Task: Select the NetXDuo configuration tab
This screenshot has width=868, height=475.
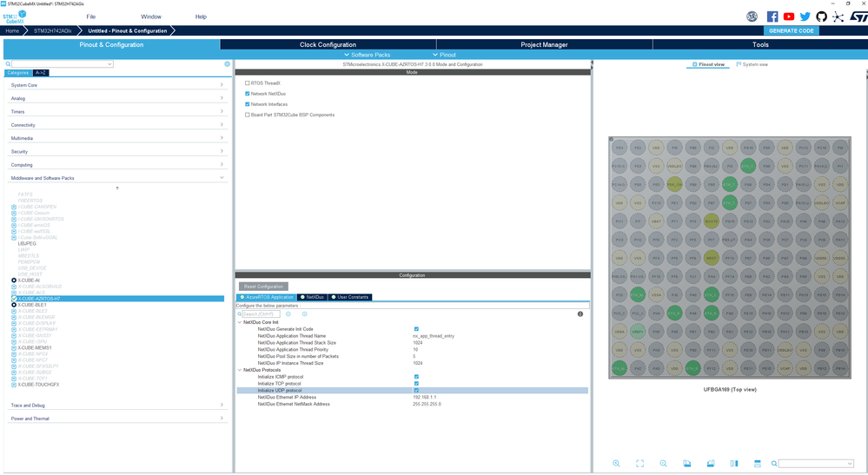Action: click(x=312, y=297)
